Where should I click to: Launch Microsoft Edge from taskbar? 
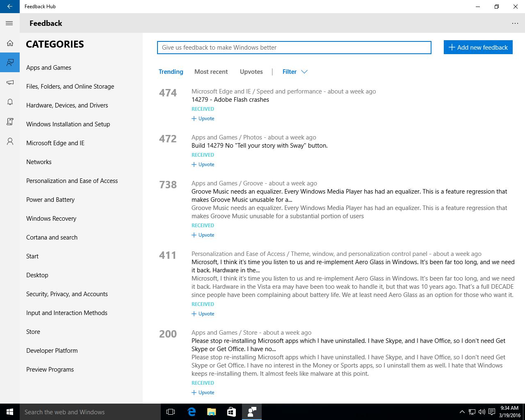pos(192,412)
